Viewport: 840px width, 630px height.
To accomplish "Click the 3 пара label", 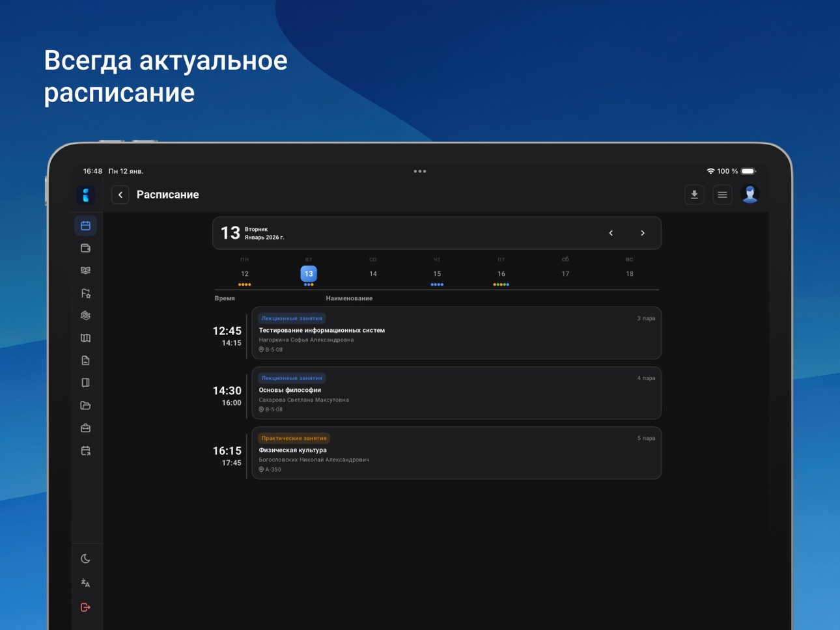I will coord(646,318).
